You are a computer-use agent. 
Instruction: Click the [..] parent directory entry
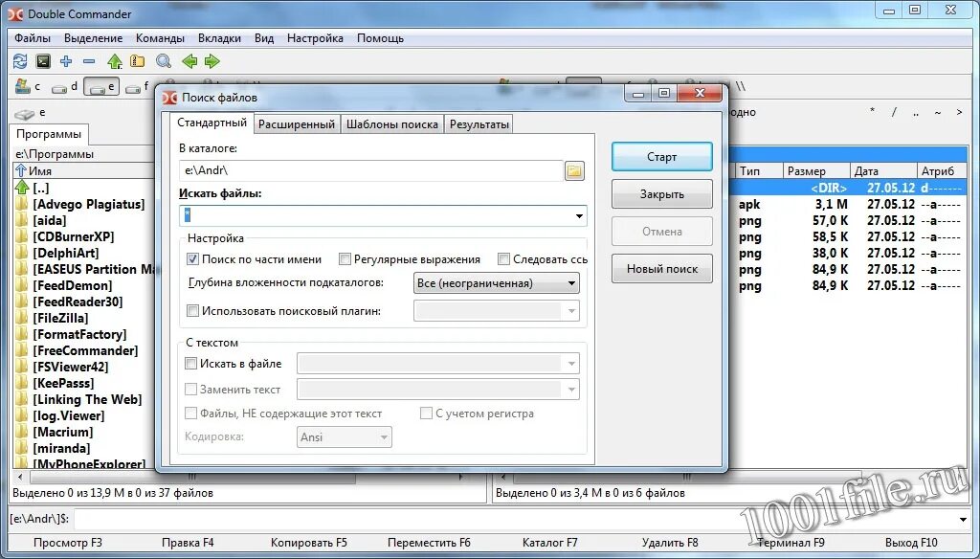[x=40, y=188]
